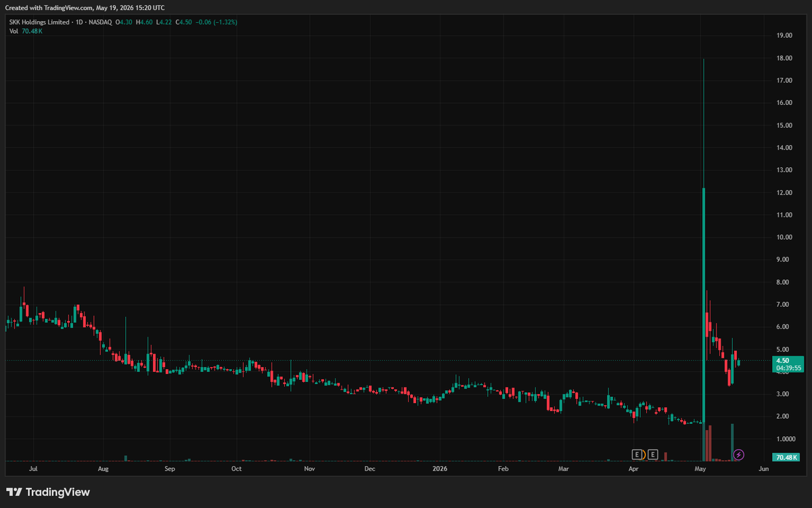Click the Apr label on time axis
Screen dimensions: 812x508
click(x=633, y=468)
